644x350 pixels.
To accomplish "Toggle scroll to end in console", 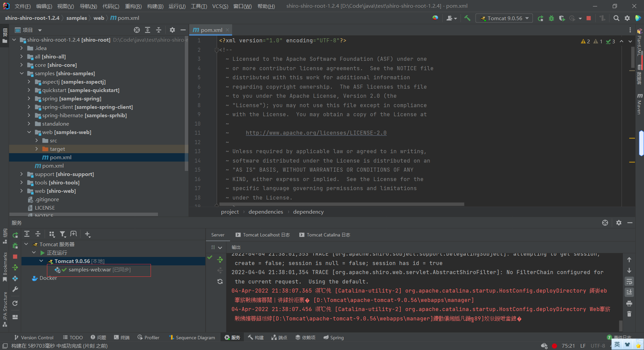I will (x=629, y=292).
